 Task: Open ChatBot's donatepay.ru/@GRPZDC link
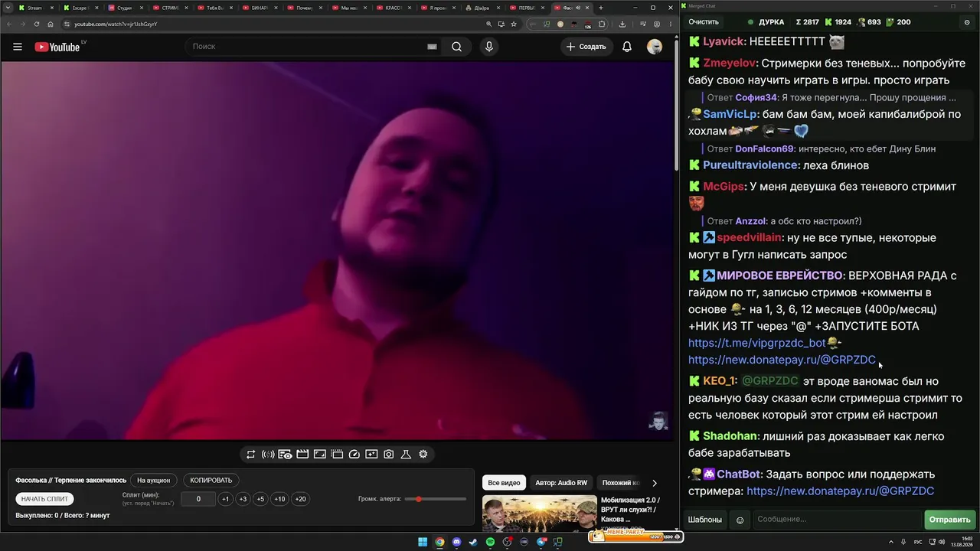[840, 491]
